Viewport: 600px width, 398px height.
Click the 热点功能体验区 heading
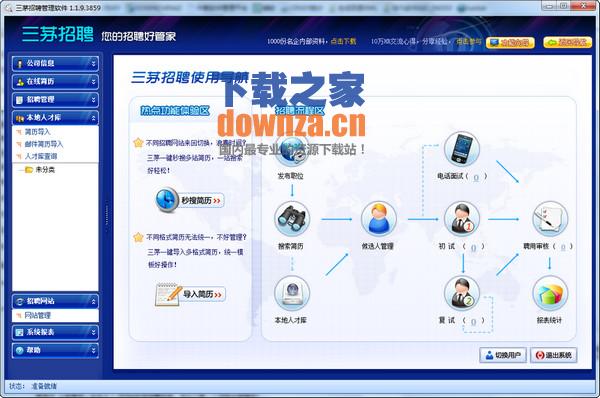175,111
